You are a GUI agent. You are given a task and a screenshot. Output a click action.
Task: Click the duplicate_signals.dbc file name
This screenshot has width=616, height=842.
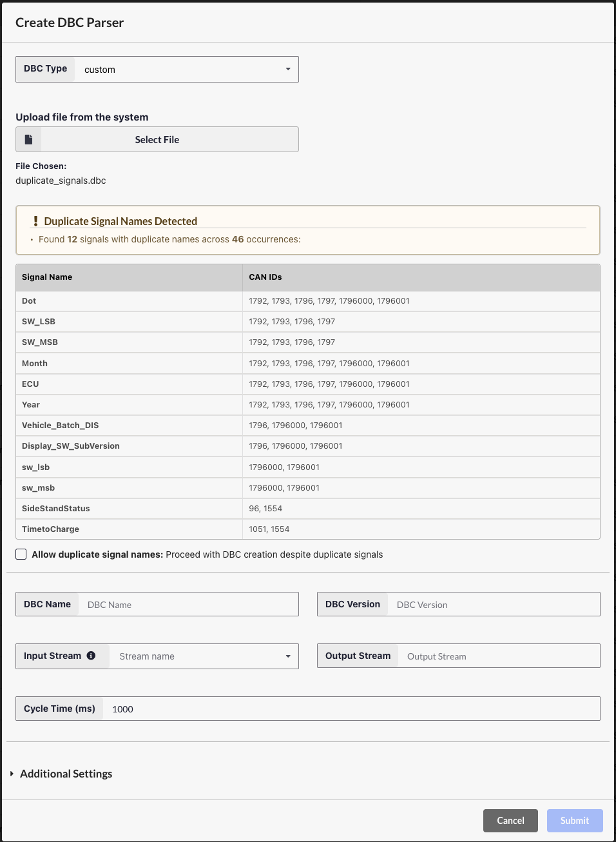[61, 181]
